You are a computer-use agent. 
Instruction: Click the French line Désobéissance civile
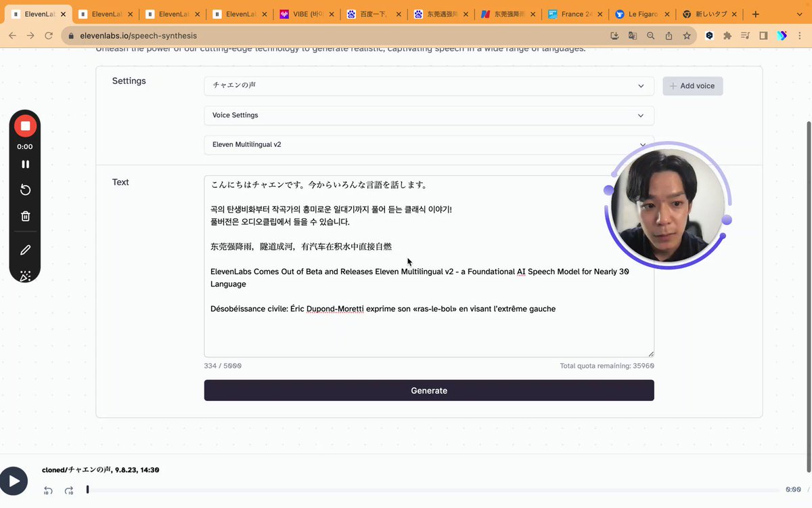383,309
